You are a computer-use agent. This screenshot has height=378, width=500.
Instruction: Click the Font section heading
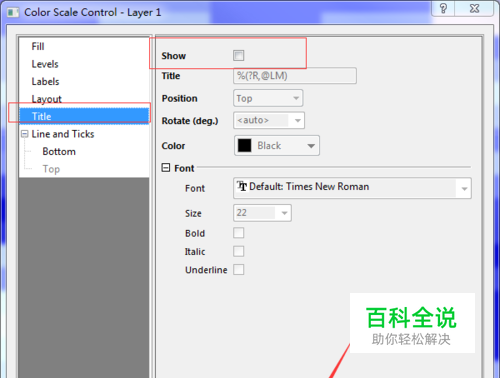pos(184,168)
